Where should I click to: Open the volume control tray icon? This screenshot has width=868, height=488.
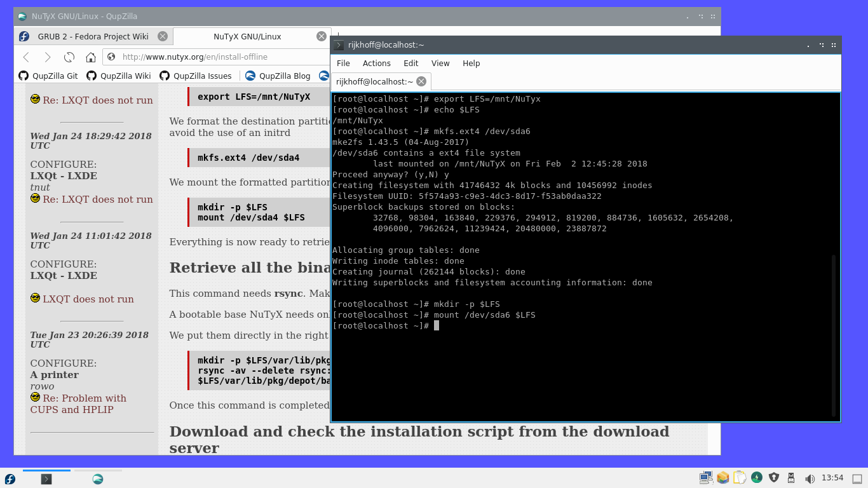tap(810, 478)
